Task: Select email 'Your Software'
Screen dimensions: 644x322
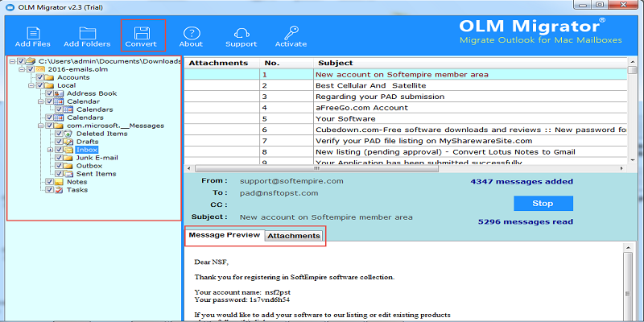Action: click(406, 118)
